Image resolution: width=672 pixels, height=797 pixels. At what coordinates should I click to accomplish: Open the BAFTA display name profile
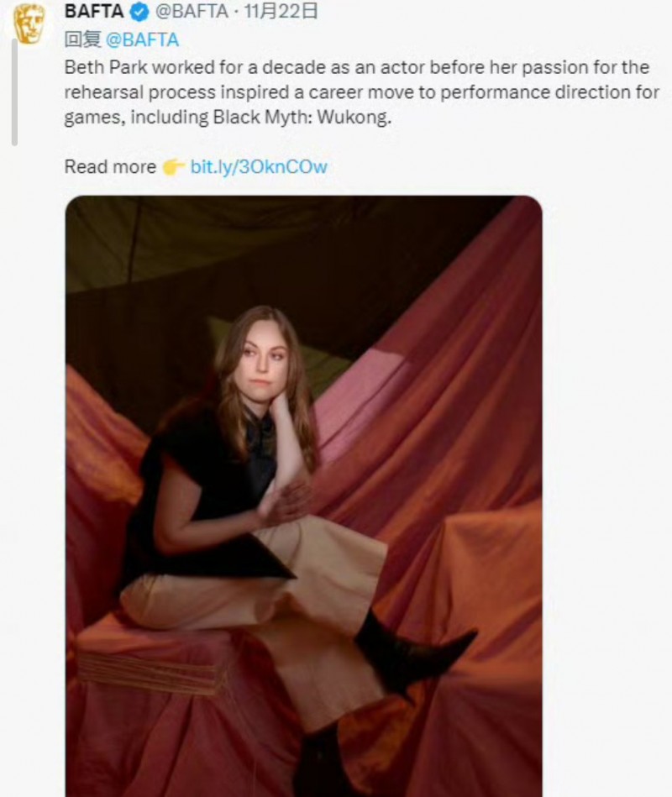click(x=94, y=11)
